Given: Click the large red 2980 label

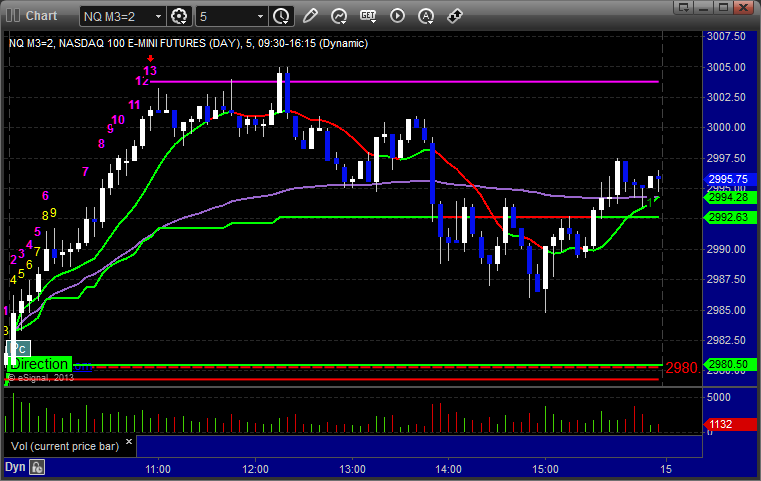Looking at the screenshot, I should [682, 368].
